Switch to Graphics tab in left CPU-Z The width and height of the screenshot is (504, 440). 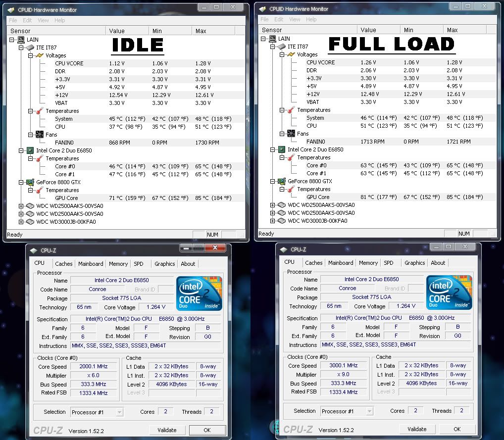coord(164,263)
